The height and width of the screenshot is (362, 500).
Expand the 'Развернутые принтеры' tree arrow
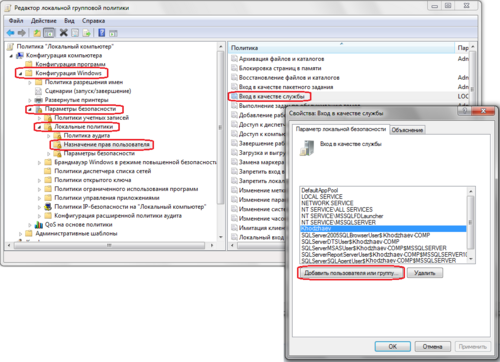pos(30,100)
